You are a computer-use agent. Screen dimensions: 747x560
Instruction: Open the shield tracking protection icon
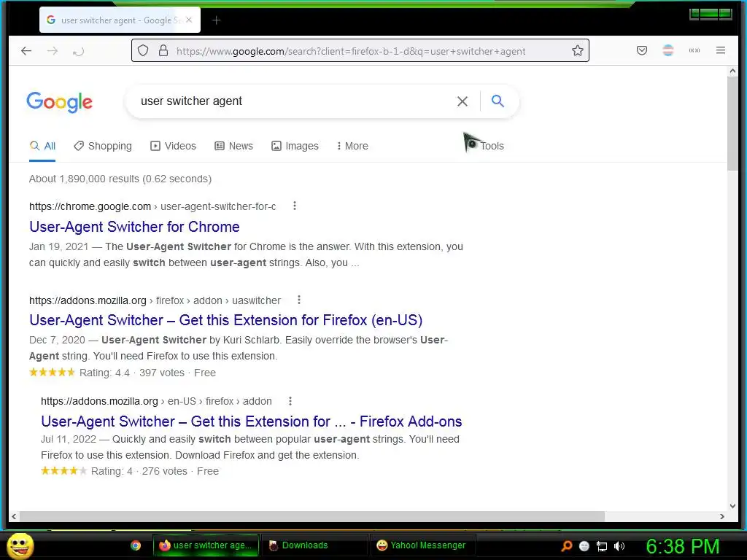pyautogui.click(x=143, y=50)
